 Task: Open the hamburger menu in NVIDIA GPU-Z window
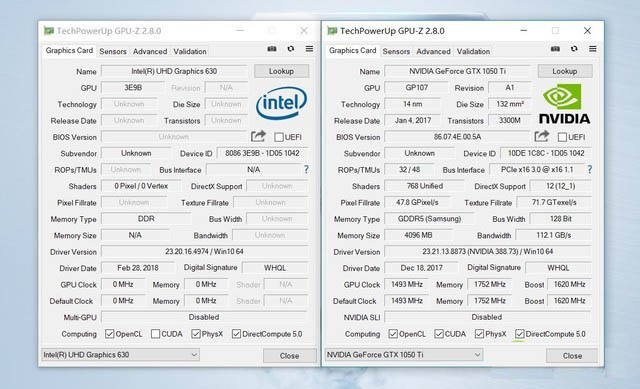coord(593,49)
